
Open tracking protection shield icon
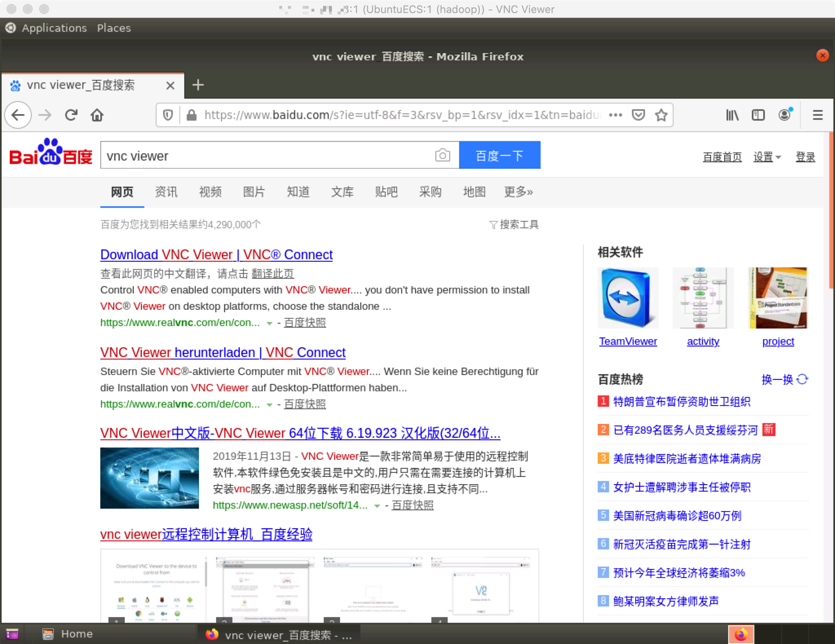click(x=168, y=115)
